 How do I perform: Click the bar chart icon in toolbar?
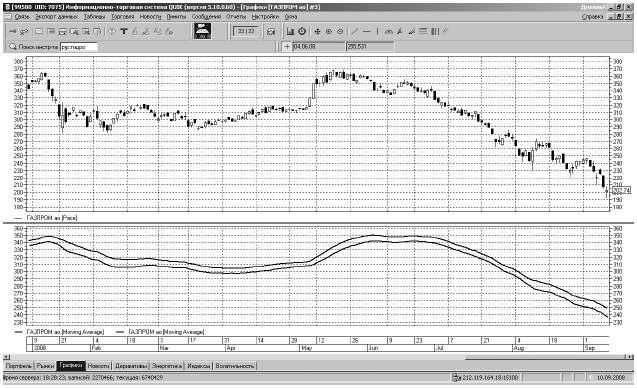(290, 31)
